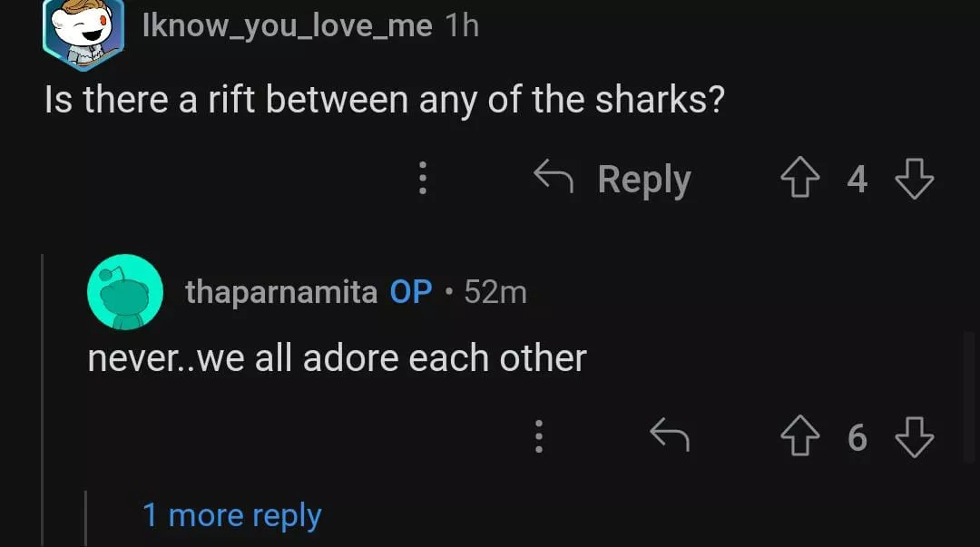Downvote thaparnamita's reply with 6 points
Image resolution: width=980 pixels, height=547 pixels.
pyautogui.click(x=914, y=437)
